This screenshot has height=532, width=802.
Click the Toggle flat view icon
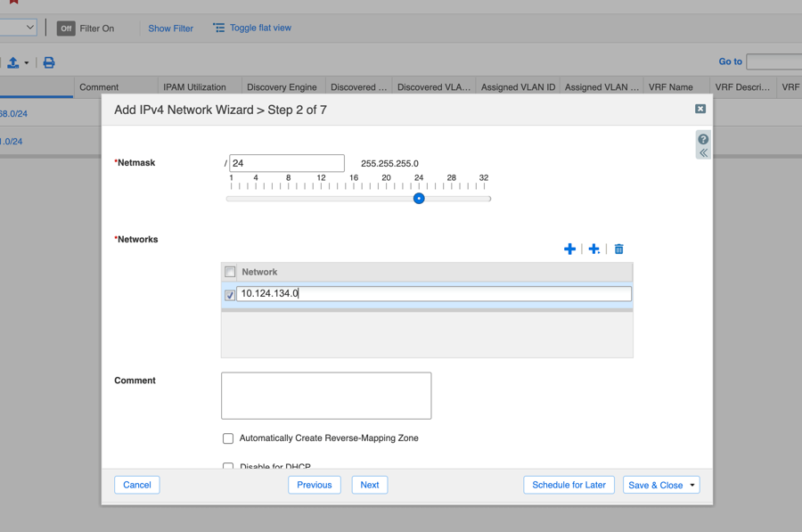(219, 28)
